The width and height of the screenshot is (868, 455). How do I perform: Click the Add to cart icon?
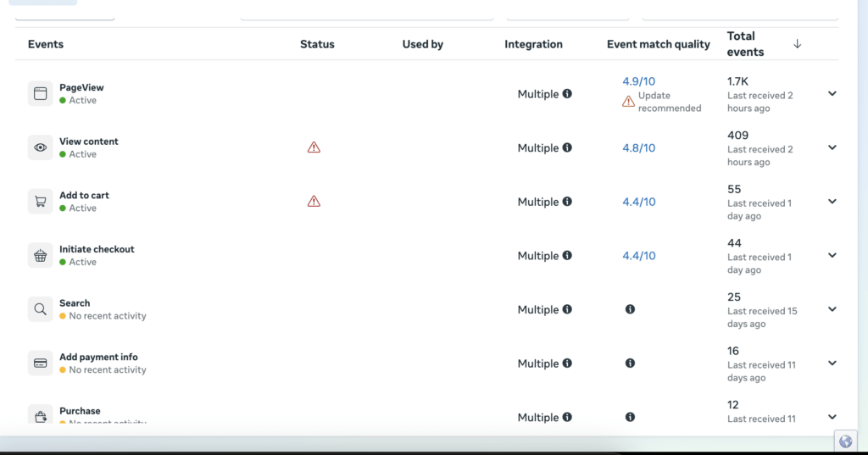(x=41, y=202)
